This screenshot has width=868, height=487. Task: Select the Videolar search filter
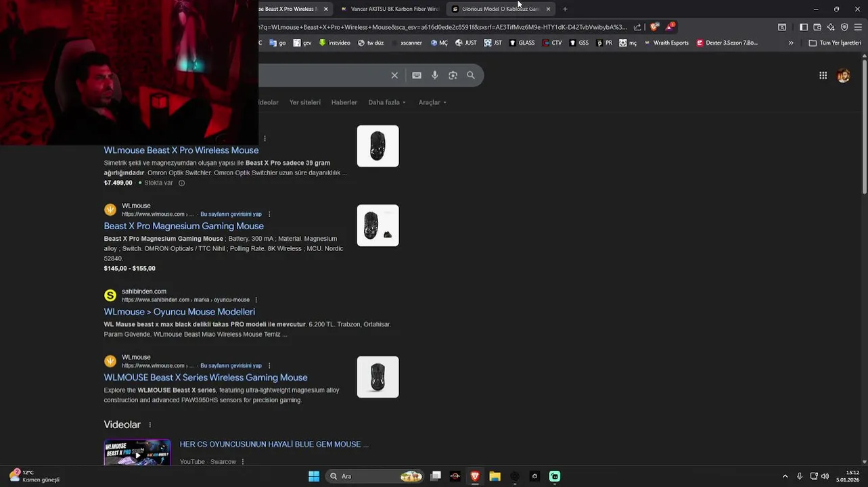[x=269, y=102]
